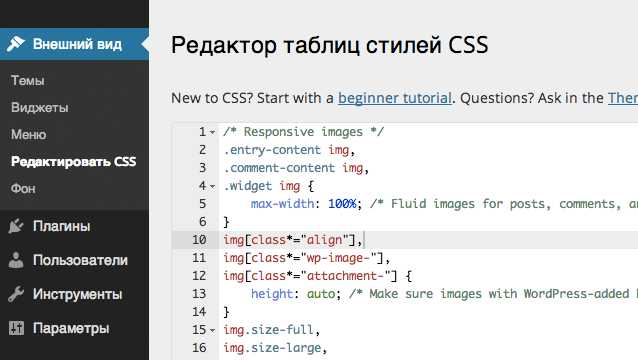The image size is (638, 360).
Task: Click the 'img[class*="wp-image-"],' code line
Action: point(307,257)
